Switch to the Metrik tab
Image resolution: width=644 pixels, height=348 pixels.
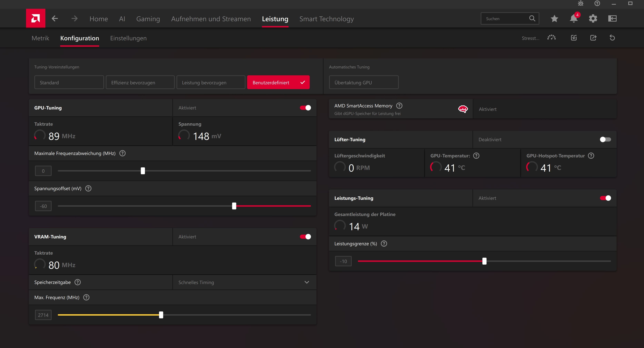click(40, 38)
